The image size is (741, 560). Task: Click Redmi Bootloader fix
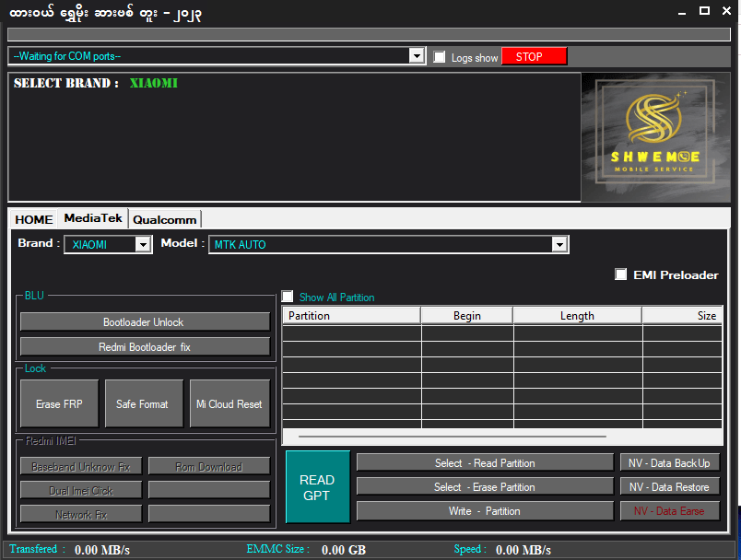click(x=144, y=346)
